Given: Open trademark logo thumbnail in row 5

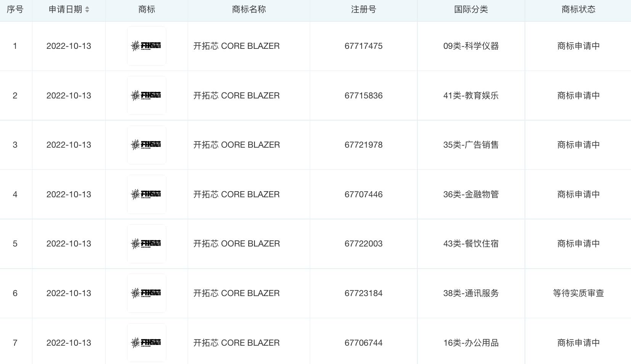Looking at the screenshot, I should pyautogui.click(x=146, y=243).
